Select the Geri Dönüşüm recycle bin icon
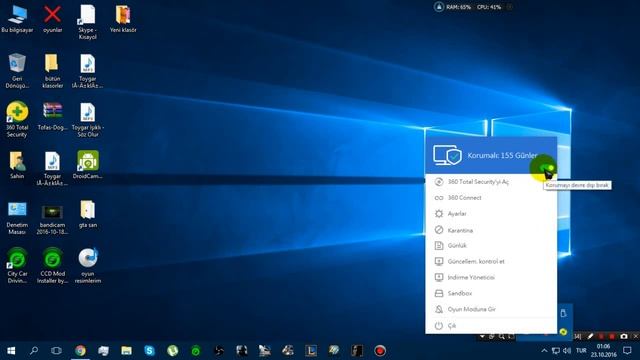Viewport: 640px width, 360px height. pos(17,71)
